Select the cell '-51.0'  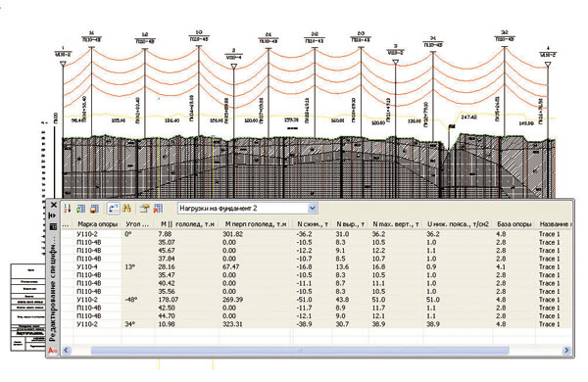point(304,300)
